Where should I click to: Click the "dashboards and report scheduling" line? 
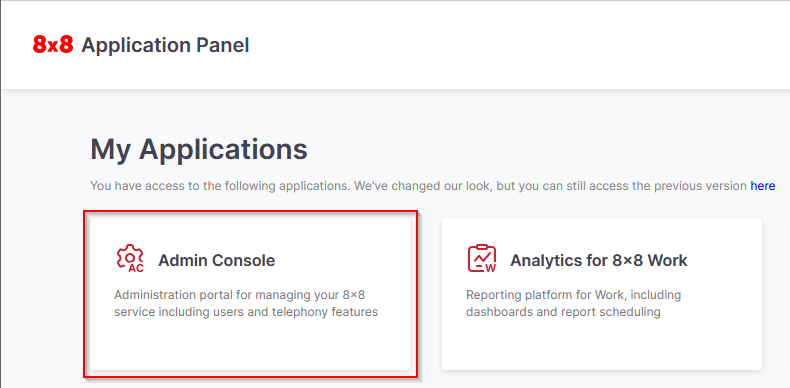563,312
